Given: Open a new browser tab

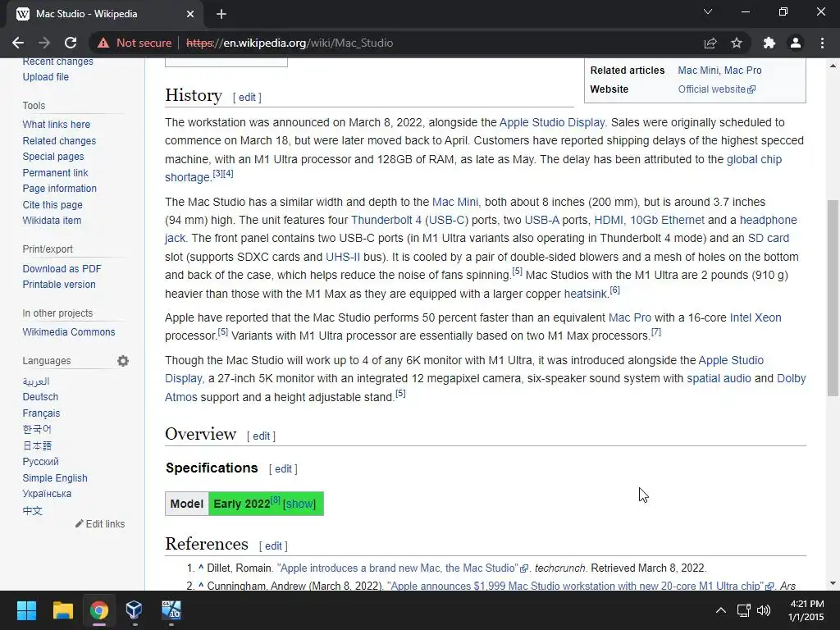Looking at the screenshot, I should tap(221, 14).
